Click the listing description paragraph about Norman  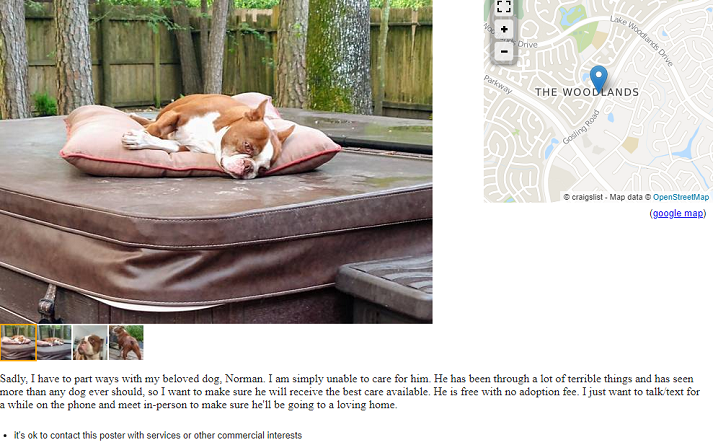pyautogui.click(x=350, y=392)
